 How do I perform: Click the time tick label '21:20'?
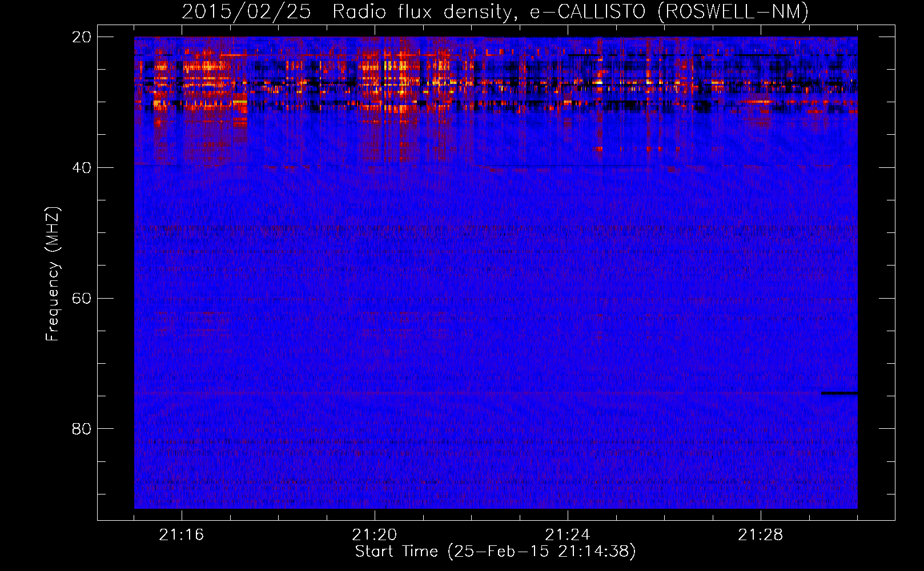375,535
